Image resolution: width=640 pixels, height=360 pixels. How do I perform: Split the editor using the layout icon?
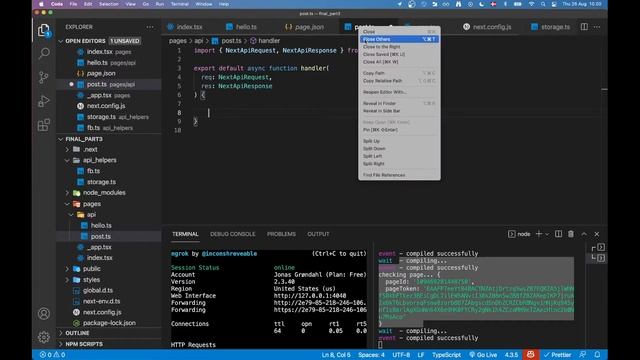(584, 27)
